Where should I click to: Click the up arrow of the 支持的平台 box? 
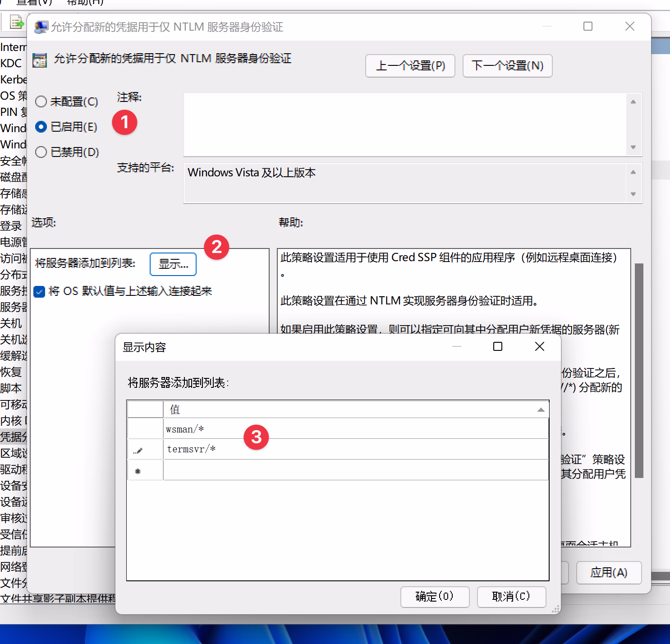(x=633, y=172)
